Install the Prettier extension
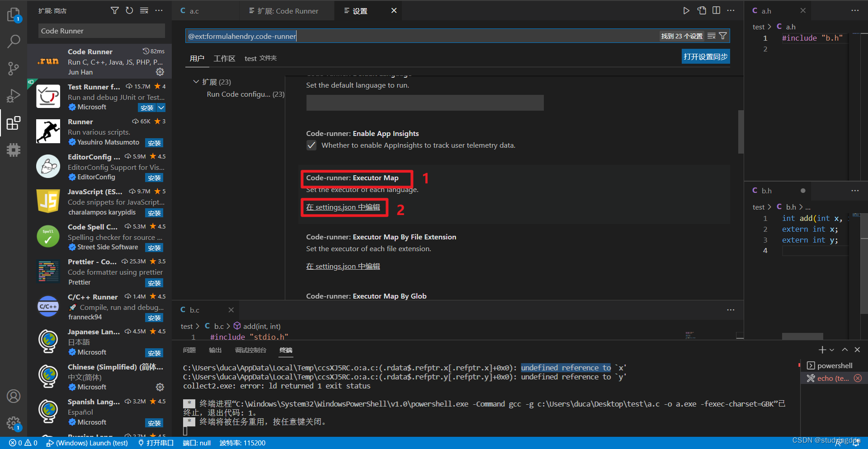This screenshot has width=868, height=449. (x=154, y=283)
